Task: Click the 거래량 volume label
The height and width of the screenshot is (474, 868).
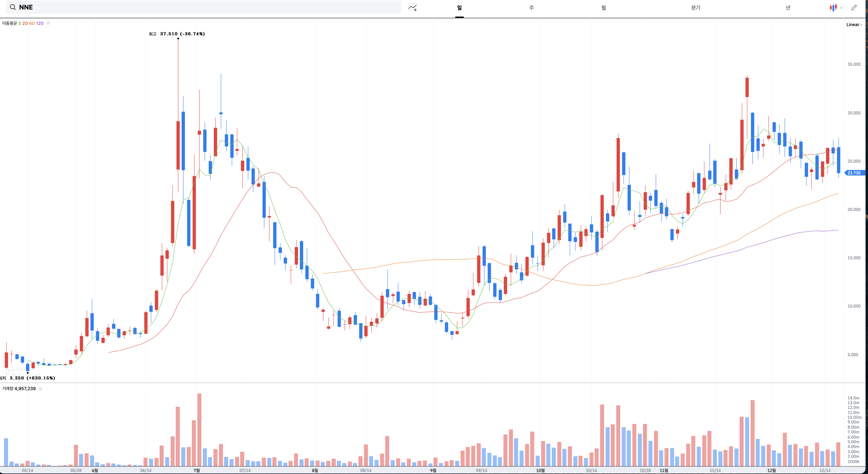Action: [x=8, y=388]
